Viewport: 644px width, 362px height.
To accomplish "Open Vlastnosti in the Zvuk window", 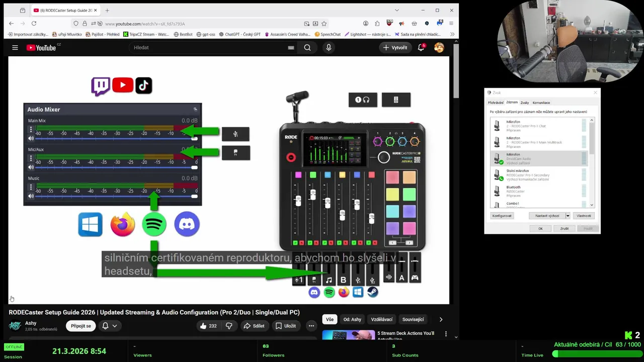I will (x=584, y=216).
